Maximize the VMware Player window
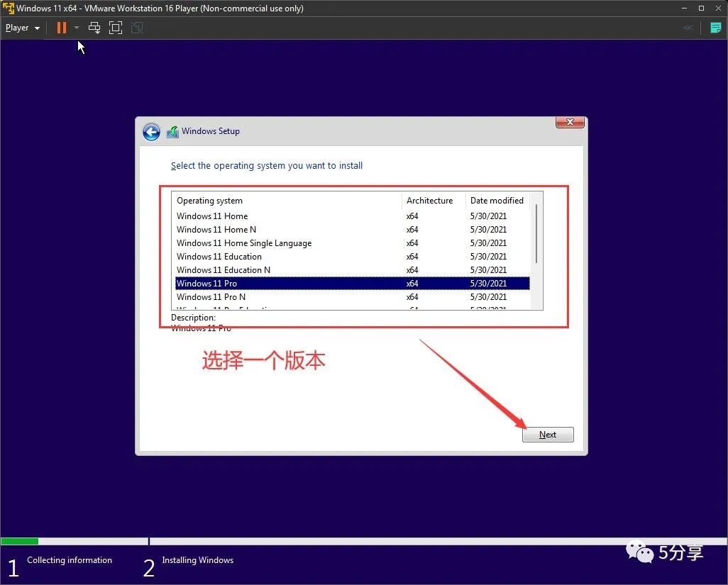Screen dimensions: 728x585 coord(701,8)
